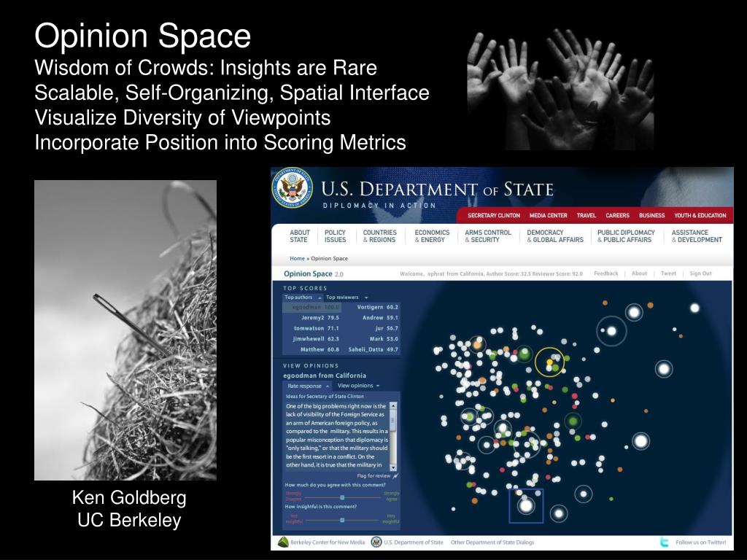The image size is (747, 560).
Task: Open the Travel link
Action: click(587, 216)
